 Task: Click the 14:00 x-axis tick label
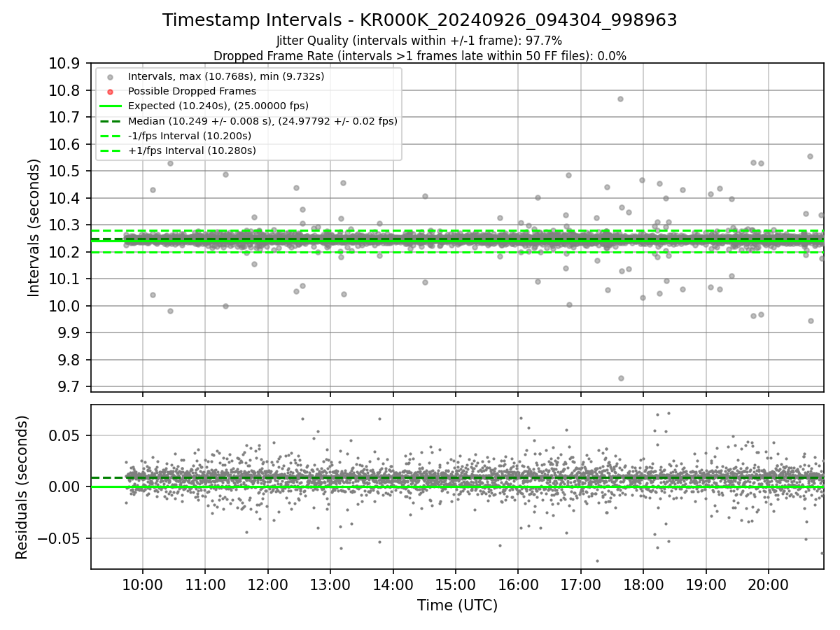393,584
